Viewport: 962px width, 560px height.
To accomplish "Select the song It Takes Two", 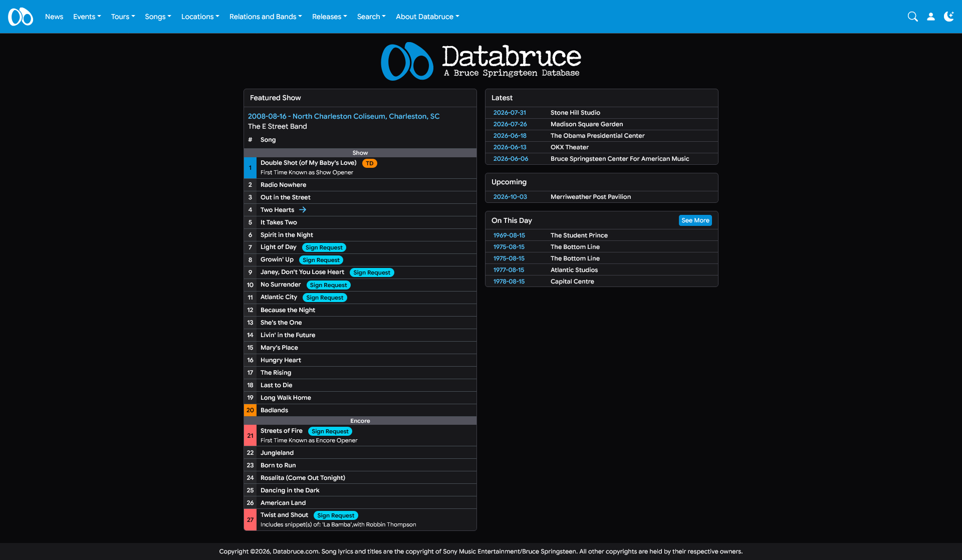I will point(279,222).
